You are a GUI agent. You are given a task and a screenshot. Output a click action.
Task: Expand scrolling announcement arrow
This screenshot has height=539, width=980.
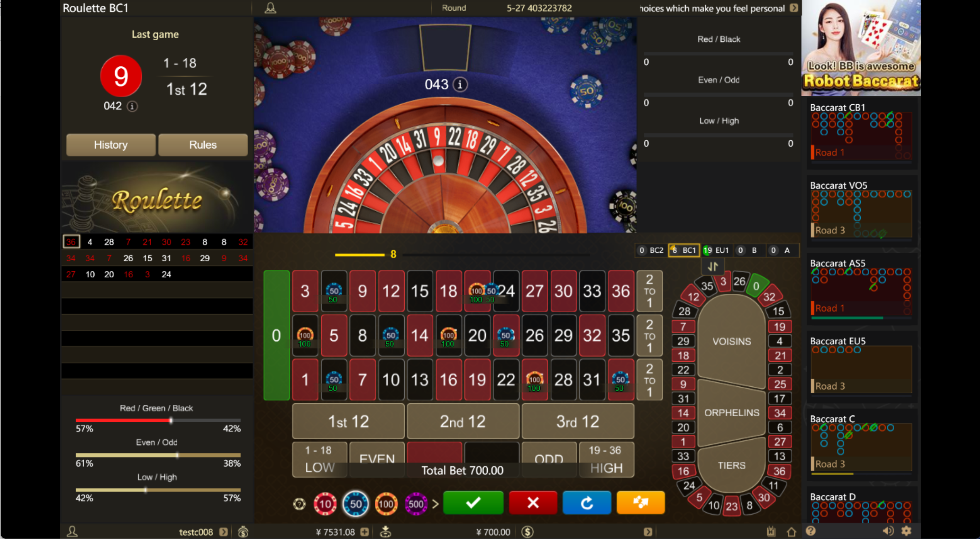click(793, 8)
